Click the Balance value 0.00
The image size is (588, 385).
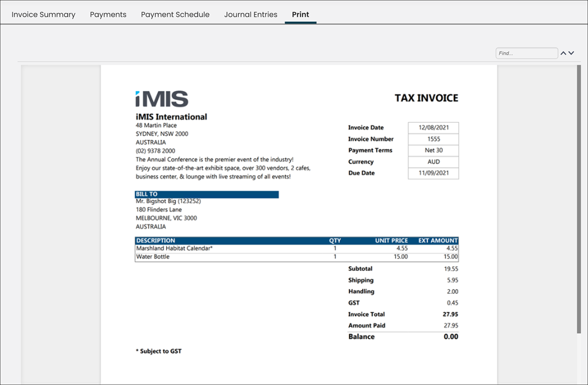pos(451,337)
